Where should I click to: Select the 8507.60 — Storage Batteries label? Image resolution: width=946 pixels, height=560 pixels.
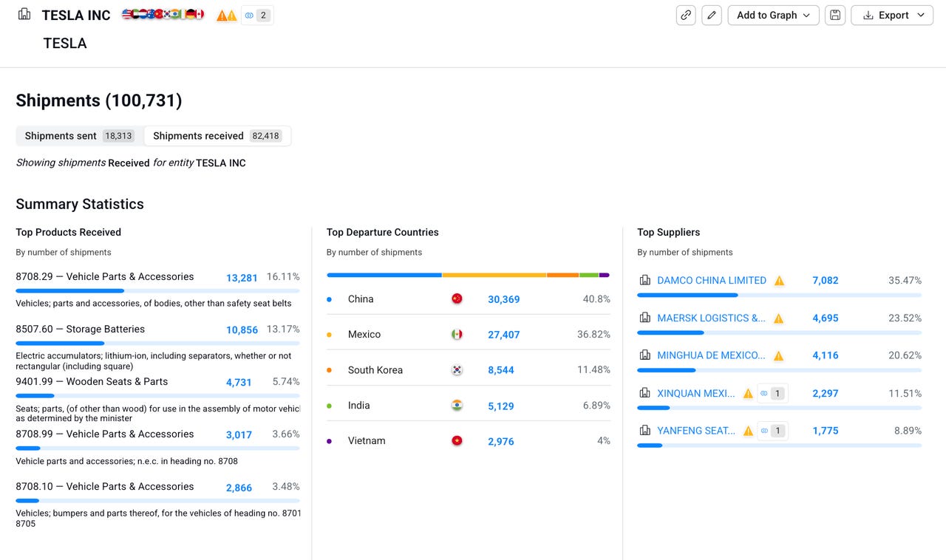[x=81, y=329]
